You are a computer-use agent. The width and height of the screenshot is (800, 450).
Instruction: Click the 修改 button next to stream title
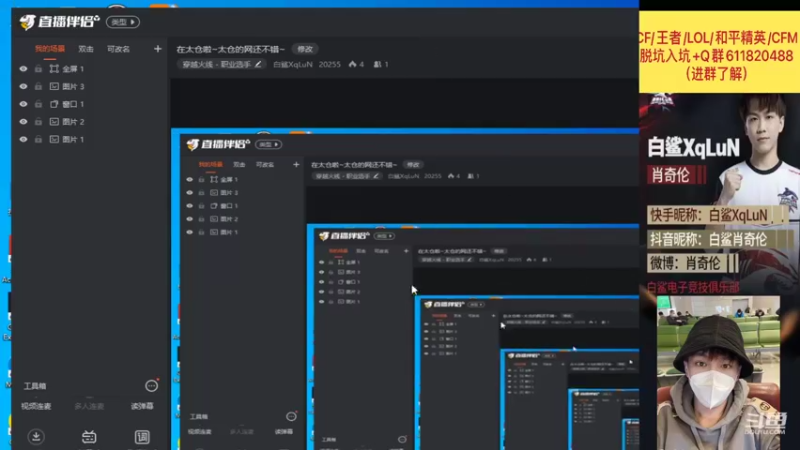(305, 49)
